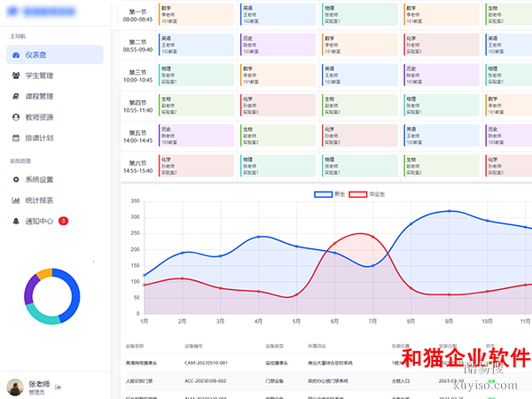Click the orange donut chart segment
Screen dimensions: 532x399
(45, 273)
